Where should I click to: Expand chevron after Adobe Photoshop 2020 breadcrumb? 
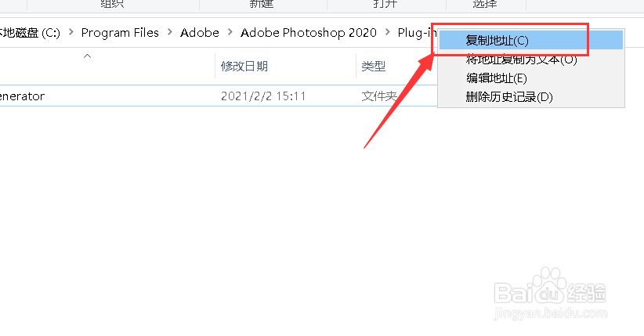pyautogui.click(x=387, y=32)
